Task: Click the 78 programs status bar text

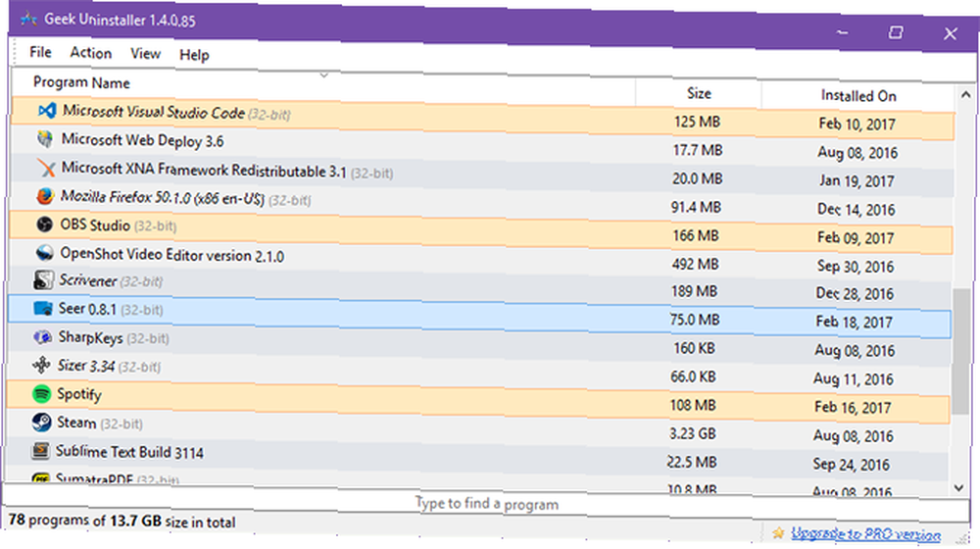Action: pyautogui.click(x=122, y=521)
